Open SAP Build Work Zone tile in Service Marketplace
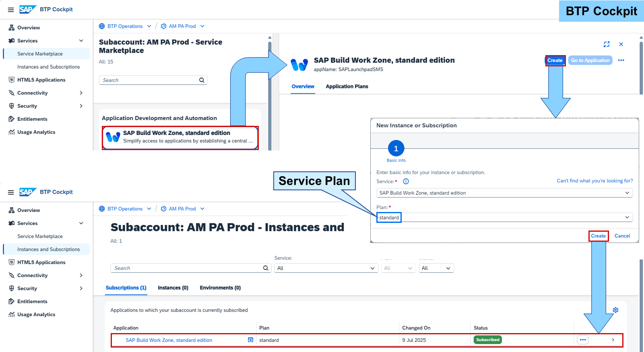 coord(180,138)
